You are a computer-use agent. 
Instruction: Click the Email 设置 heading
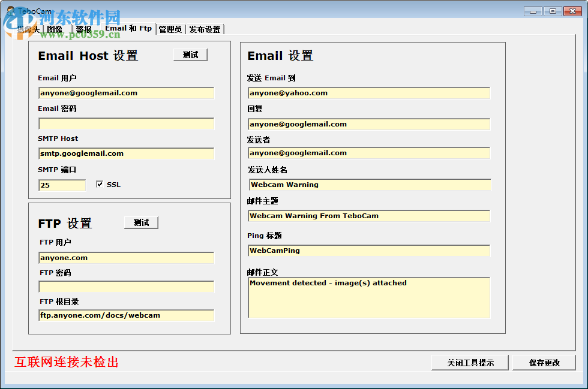(280, 56)
